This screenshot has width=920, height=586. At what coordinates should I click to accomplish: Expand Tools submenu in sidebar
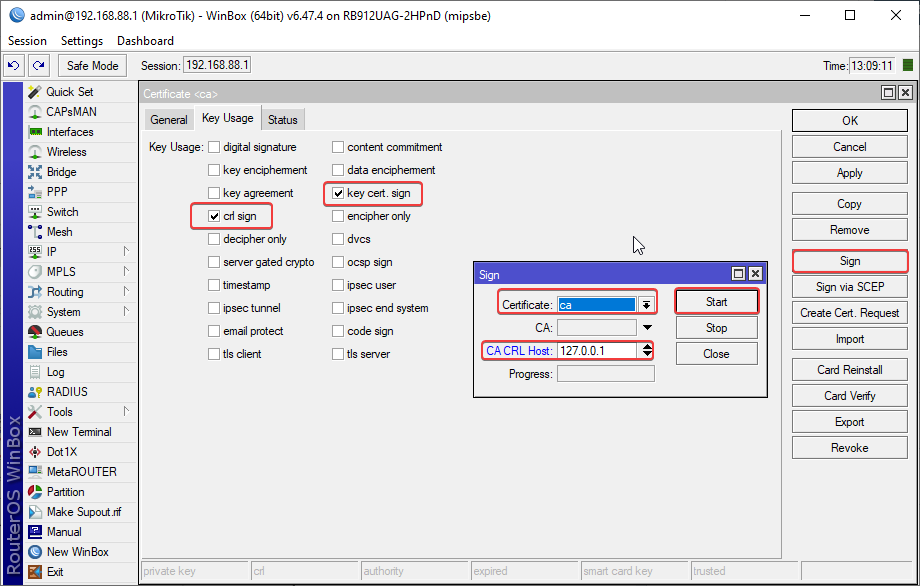tap(126, 412)
